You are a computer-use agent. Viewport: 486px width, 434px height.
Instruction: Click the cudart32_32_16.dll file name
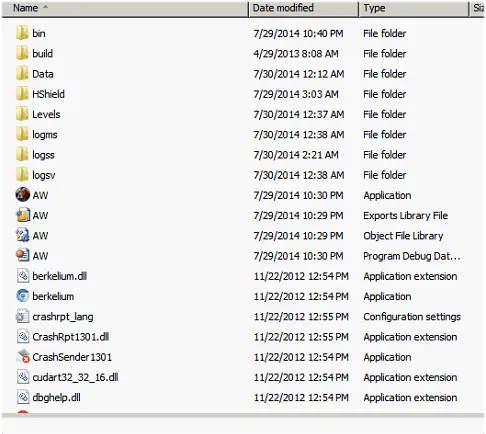click(75, 377)
